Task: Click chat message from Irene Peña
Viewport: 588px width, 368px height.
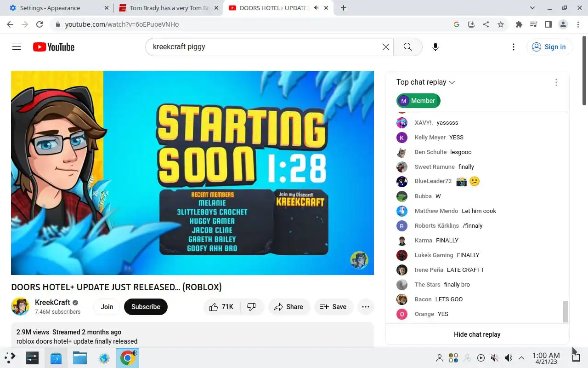Action: [465, 270]
